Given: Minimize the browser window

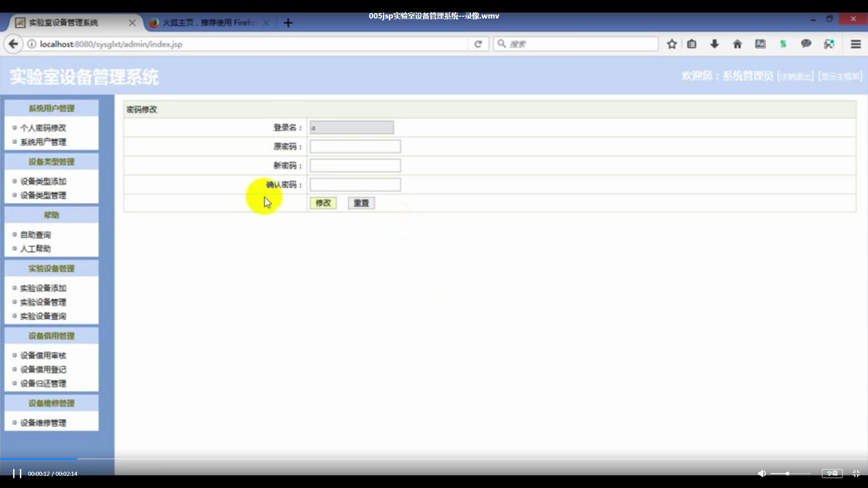Looking at the screenshot, I should pos(813,19).
